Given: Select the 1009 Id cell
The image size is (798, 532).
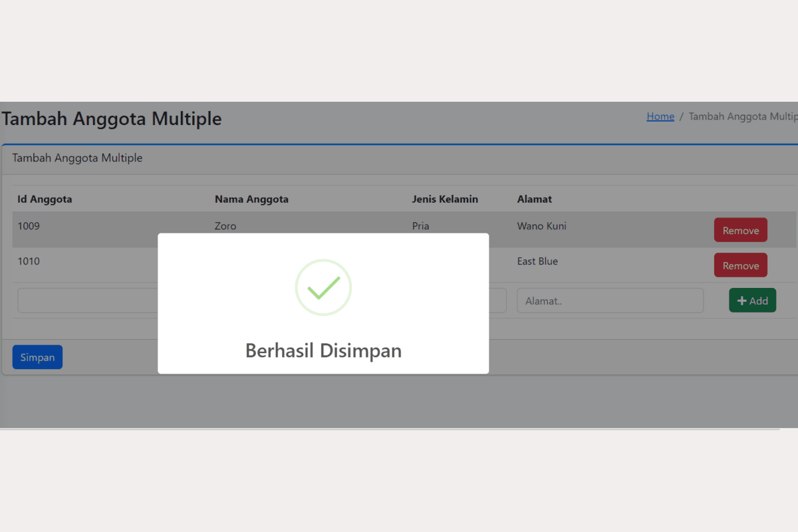Looking at the screenshot, I should click(x=29, y=226).
